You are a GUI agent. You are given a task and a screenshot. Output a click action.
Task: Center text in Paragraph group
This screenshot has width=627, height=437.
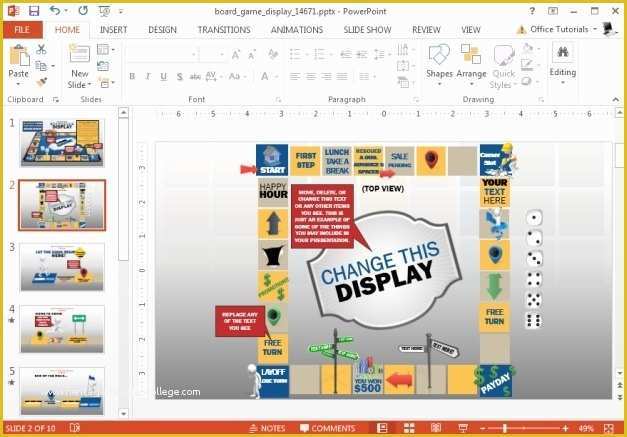click(311, 76)
